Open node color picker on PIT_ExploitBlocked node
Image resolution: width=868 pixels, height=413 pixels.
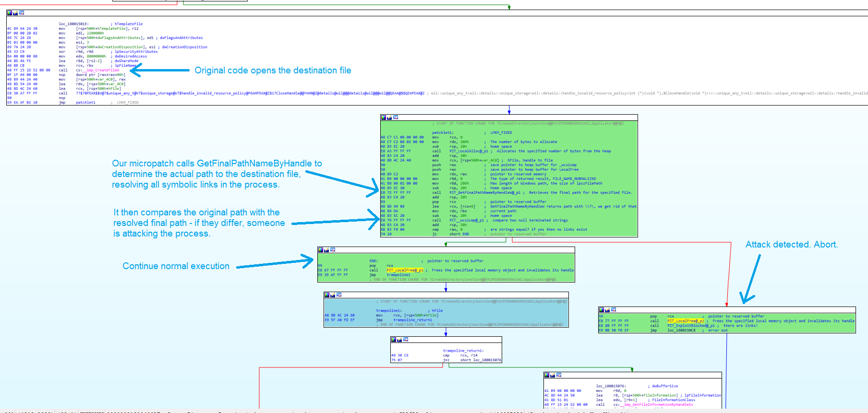click(x=601, y=310)
